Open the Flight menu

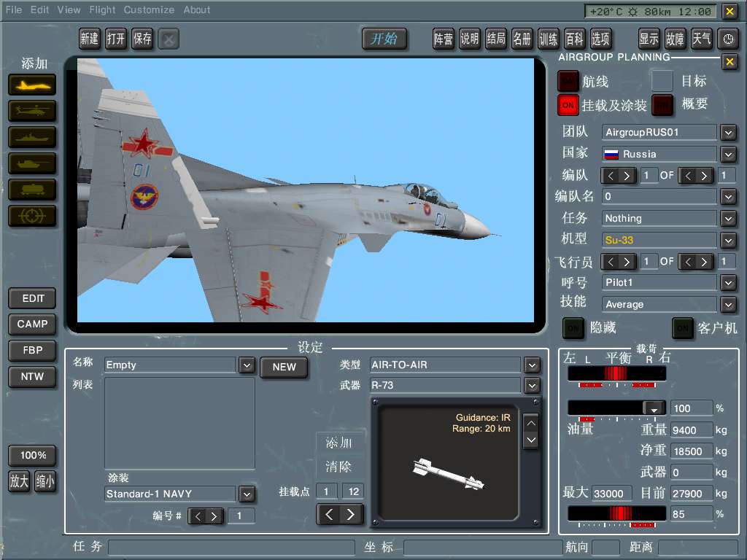click(x=102, y=9)
